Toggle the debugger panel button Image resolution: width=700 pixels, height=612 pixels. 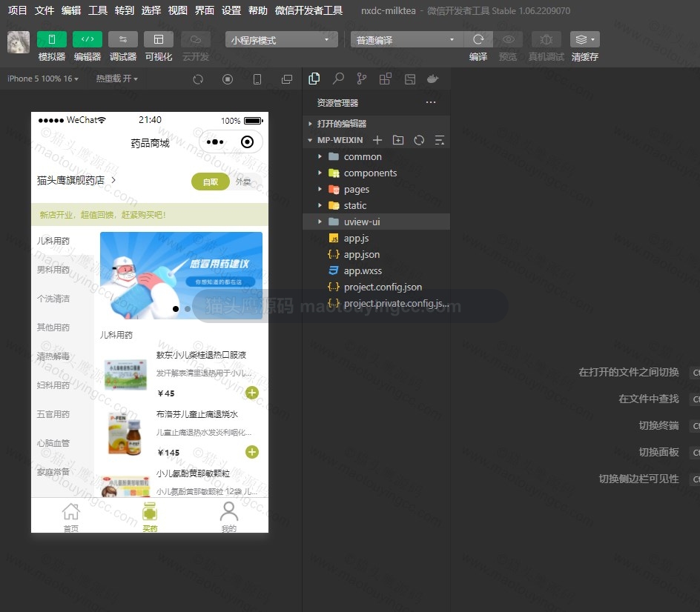pos(123,39)
